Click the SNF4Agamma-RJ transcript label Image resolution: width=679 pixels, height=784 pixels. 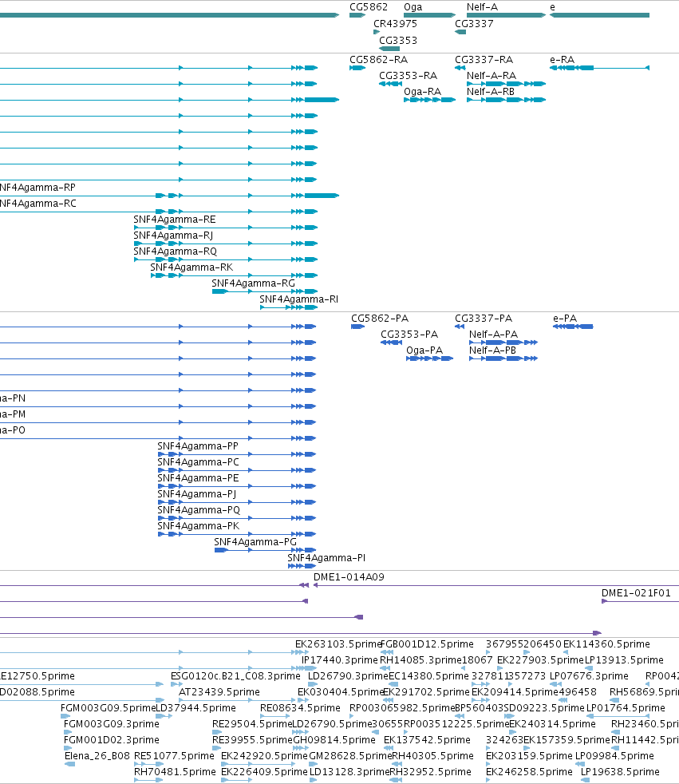coord(173,236)
